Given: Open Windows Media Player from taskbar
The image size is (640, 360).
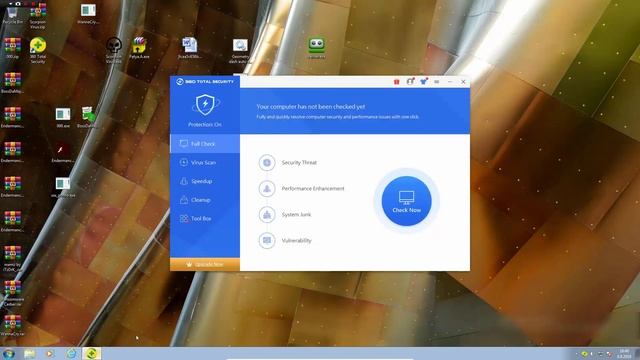Looking at the screenshot, I should coord(50,353).
